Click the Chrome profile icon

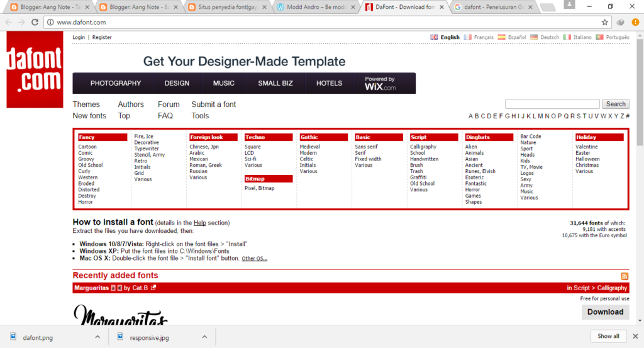tap(569, 4)
